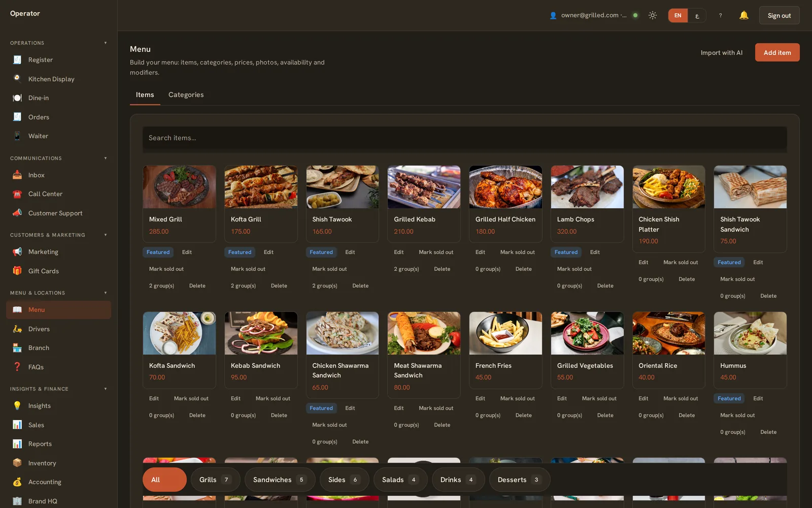812x508 pixels.
Task: Click the Add item button
Action: pos(777,52)
